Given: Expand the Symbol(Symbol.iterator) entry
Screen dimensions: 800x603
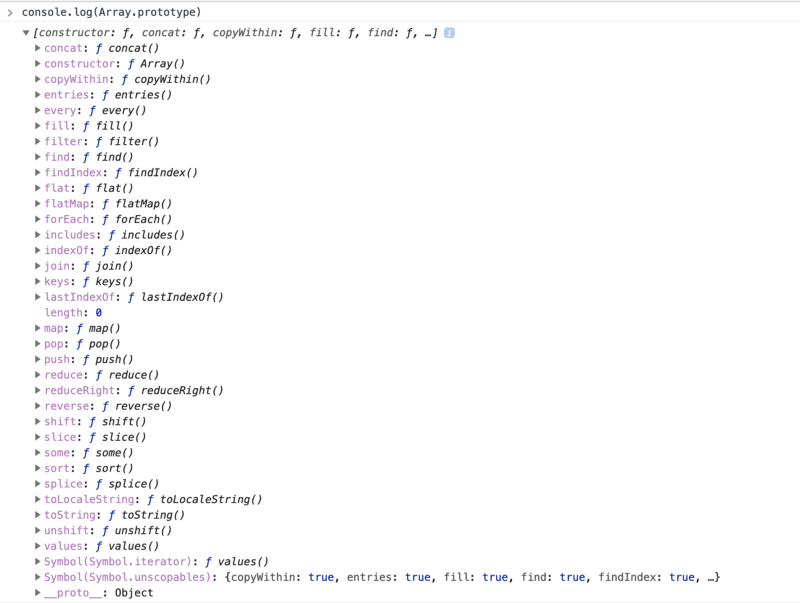Looking at the screenshot, I should pos(38,562).
